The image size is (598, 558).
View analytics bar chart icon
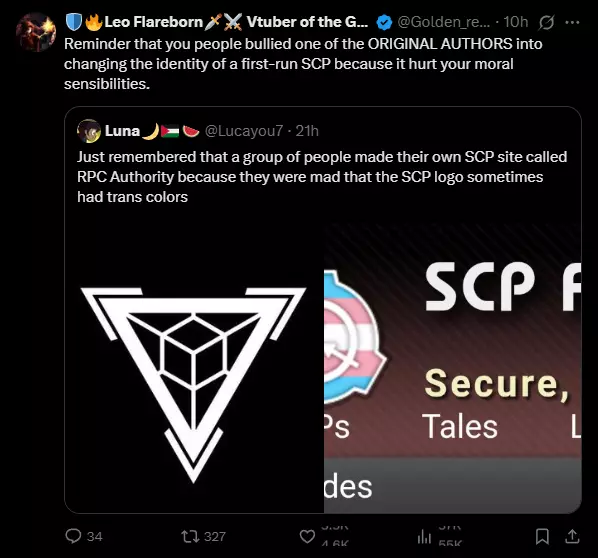coord(424,537)
